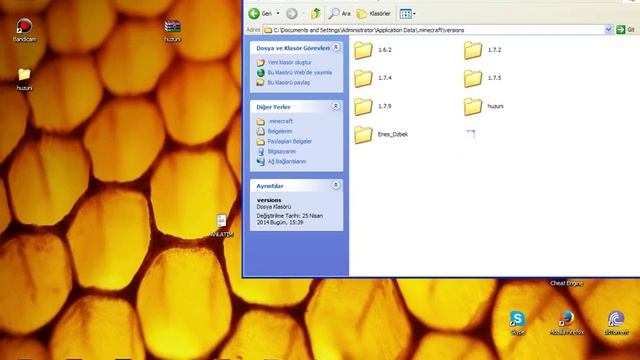Select the huzuni WinRAR archive on desktop

tap(173, 31)
